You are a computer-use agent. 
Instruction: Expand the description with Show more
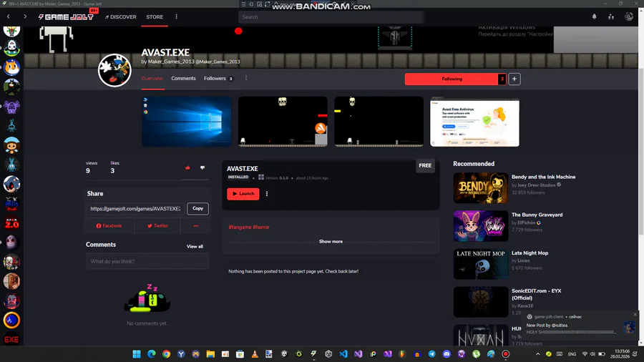tap(331, 241)
